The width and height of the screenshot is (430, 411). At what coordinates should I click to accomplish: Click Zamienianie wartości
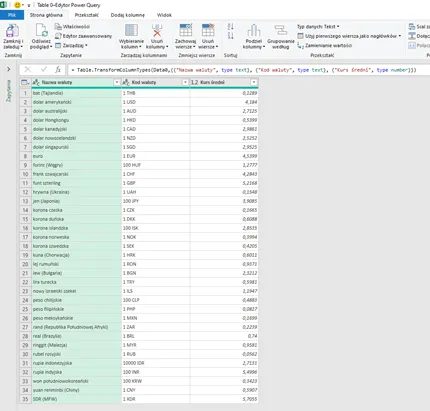point(324,45)
